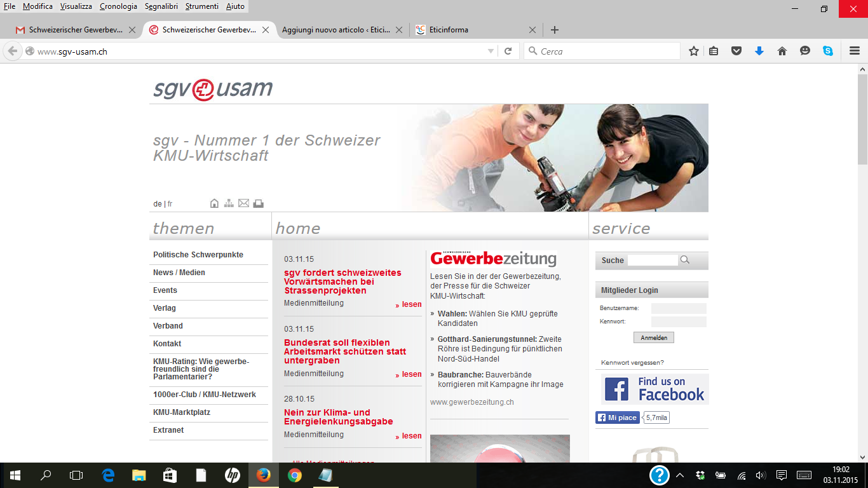Switch to the Eticinforma tab
Screen dimensions: 868x488
476,30
